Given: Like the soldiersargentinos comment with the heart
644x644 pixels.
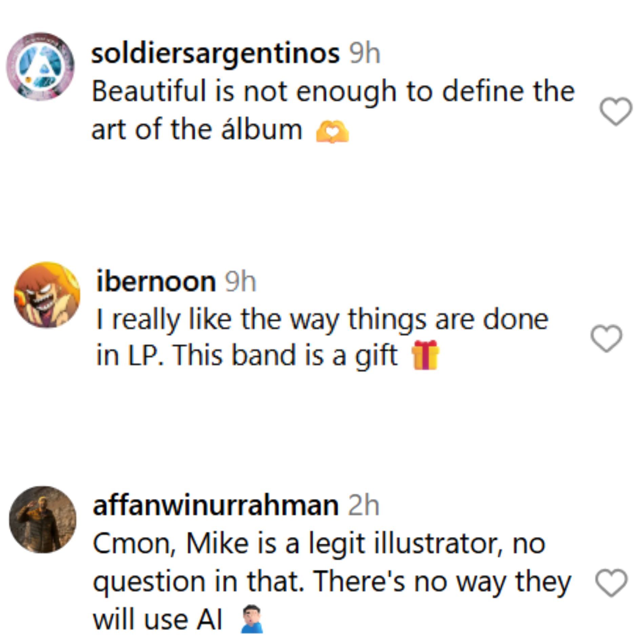Looking at the screenshot, I should [x=616, y=111].
